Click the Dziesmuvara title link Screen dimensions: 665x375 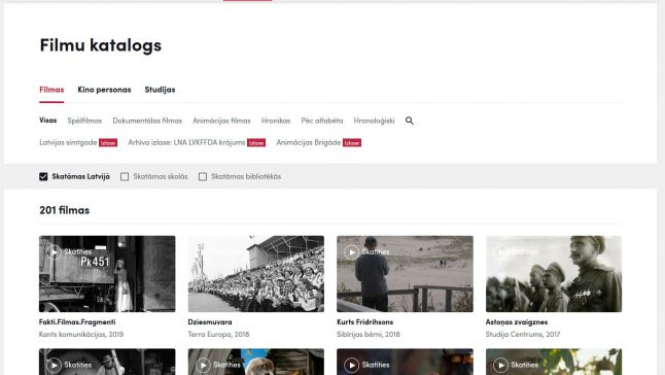coord(210,322)
